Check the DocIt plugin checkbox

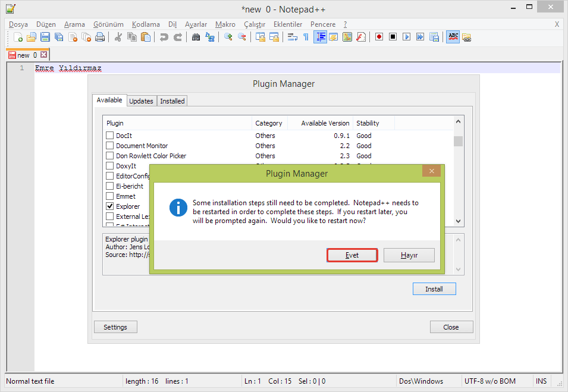[x=110, y=136]
